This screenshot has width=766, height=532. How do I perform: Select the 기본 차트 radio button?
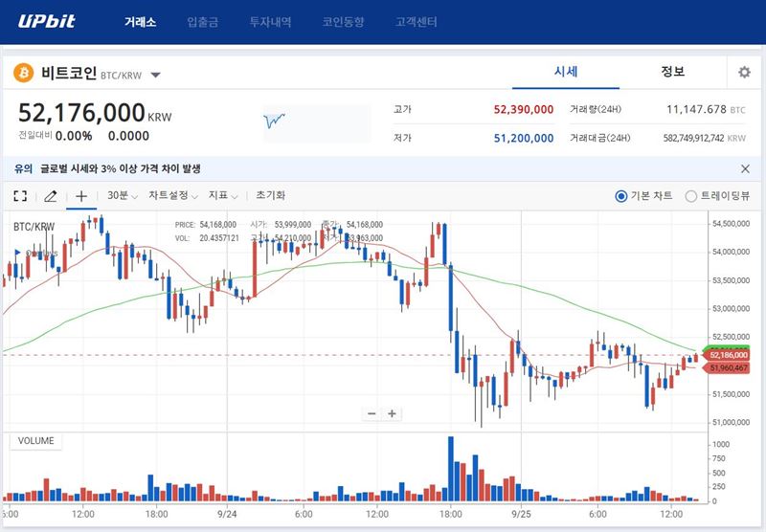pyautogui.click(x=620, y=196)
